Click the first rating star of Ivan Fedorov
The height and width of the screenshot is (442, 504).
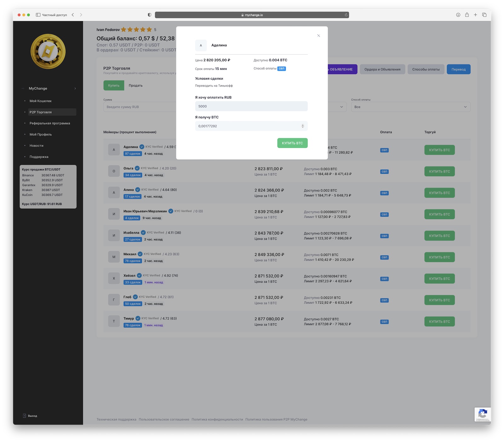pos(123,30)
